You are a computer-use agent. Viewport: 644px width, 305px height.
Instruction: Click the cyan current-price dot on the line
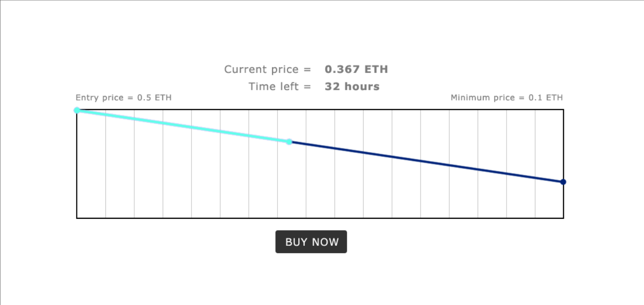[289, 142]
